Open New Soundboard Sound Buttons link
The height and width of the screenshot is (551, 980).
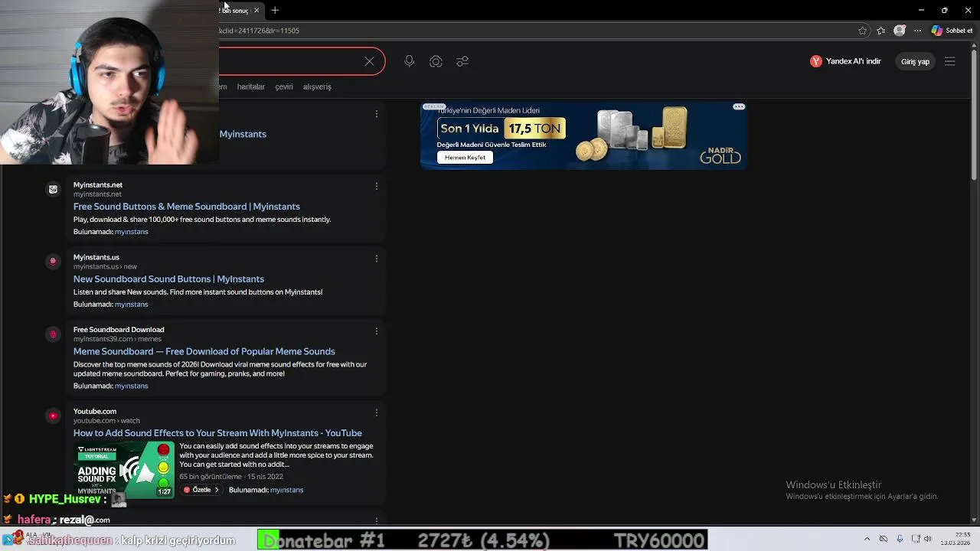click(x=168, y=279)
